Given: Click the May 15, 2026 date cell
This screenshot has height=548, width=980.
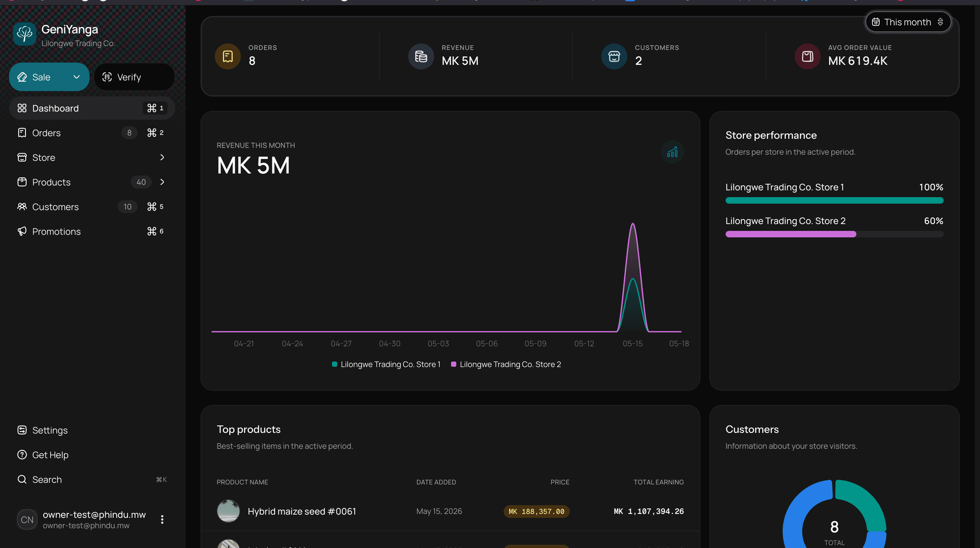Looking at the screenshot, I should 439,511.
